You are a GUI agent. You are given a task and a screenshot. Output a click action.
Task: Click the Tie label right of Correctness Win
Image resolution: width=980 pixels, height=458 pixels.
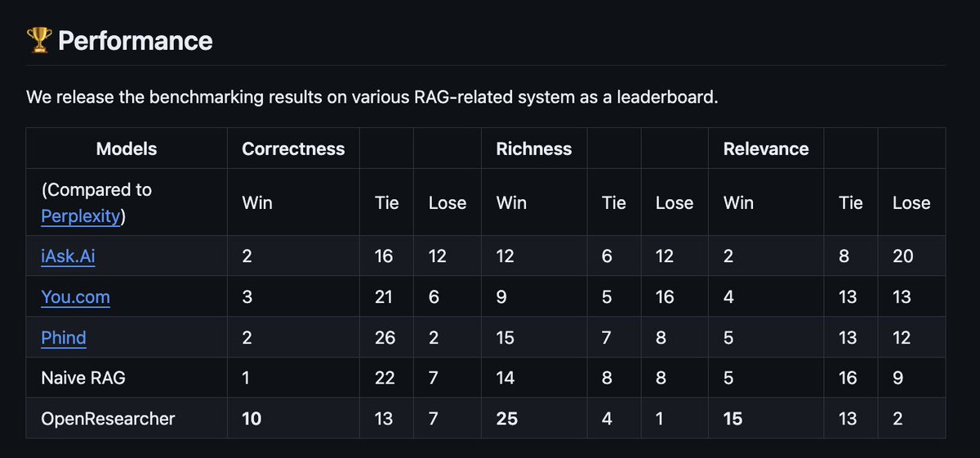click(386, 202)
